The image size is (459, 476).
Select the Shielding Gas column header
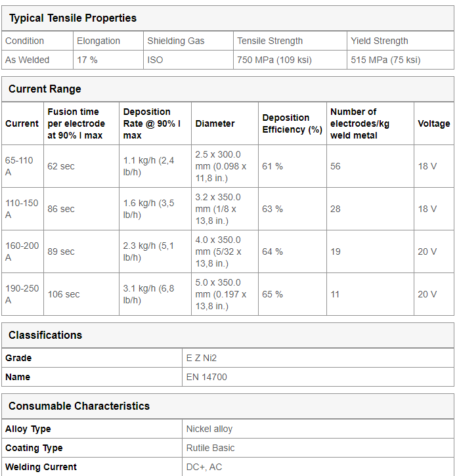pyautogui.click(x=188, y=41)
